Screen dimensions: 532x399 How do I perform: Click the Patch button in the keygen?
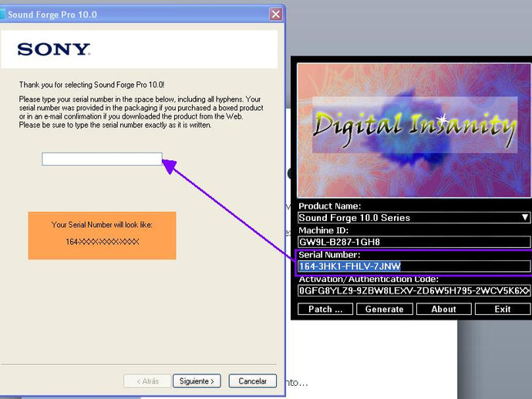(x=325, y=309)
